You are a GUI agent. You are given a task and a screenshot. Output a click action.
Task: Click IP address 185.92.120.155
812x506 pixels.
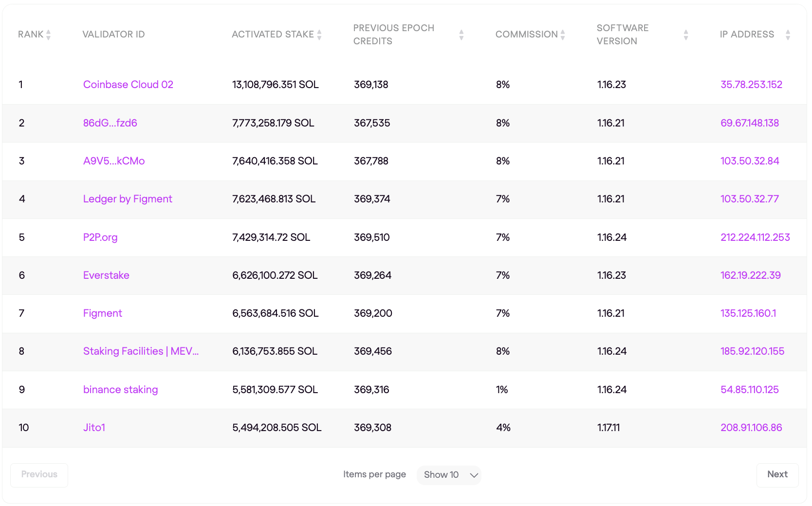click(x=752, y=351)
